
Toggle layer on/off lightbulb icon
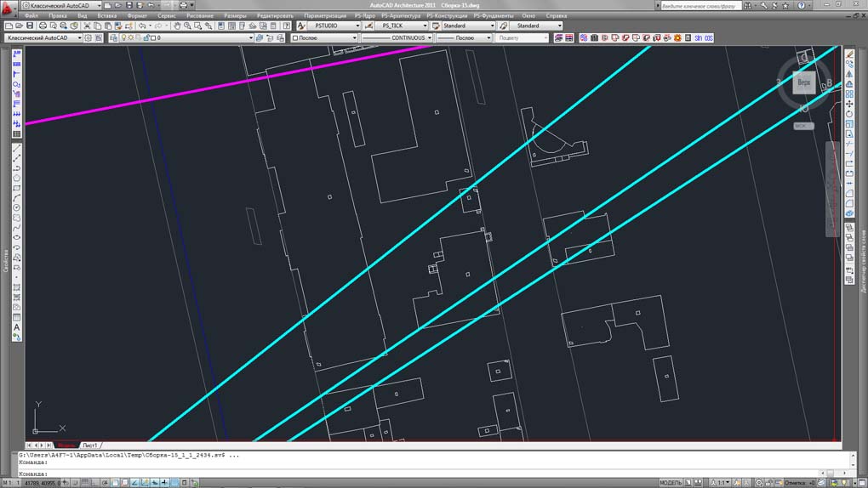(124, 38)
